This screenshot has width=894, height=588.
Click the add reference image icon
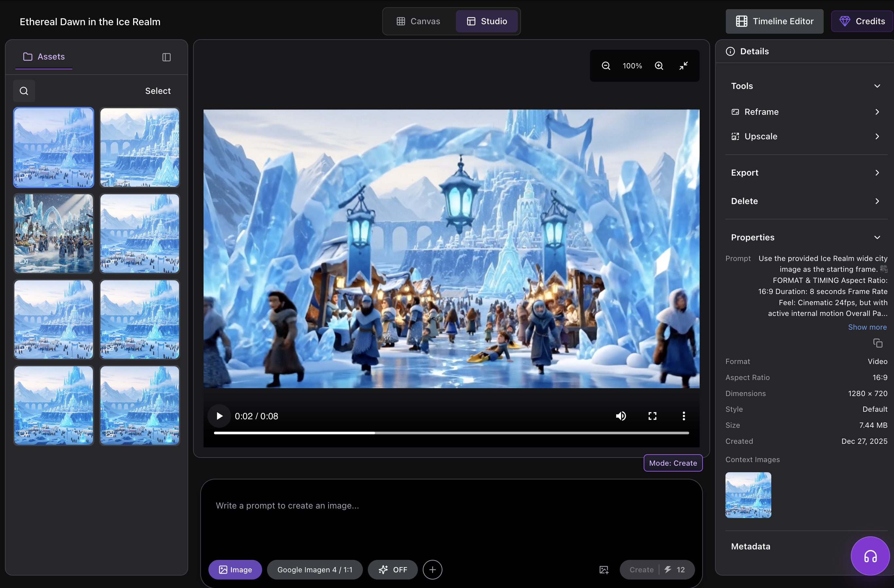tap(604, 570)
